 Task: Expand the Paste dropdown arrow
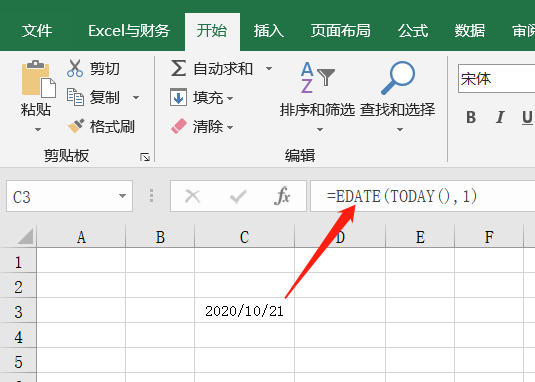click(38, 130)
